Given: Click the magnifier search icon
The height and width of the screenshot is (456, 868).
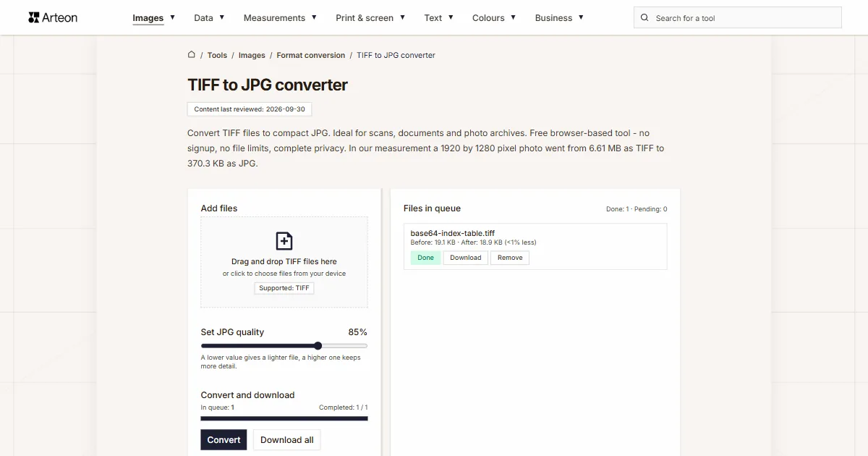Looking at the screenshot, I should click(644, 17).
